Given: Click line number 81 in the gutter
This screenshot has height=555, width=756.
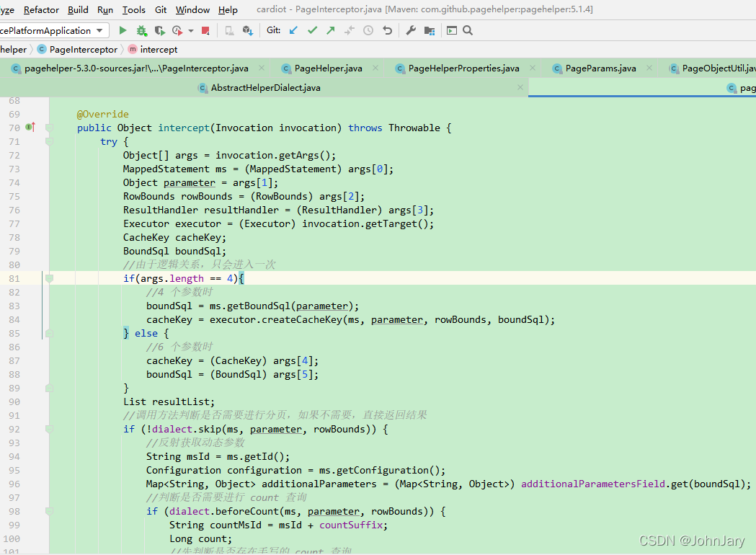Looking at the screenshot, I should (x=14, y=278).
